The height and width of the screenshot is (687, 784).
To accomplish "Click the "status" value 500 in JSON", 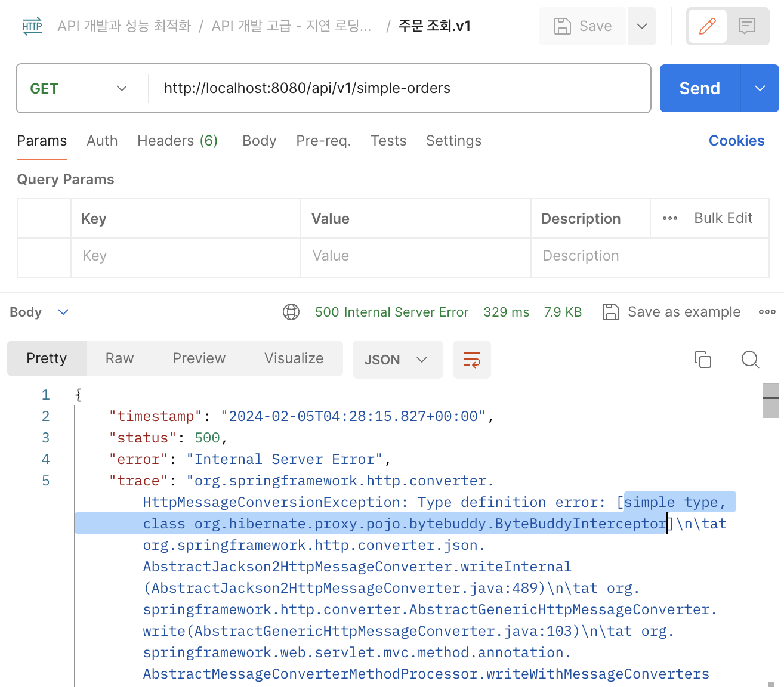I will (x=207, y=438).
